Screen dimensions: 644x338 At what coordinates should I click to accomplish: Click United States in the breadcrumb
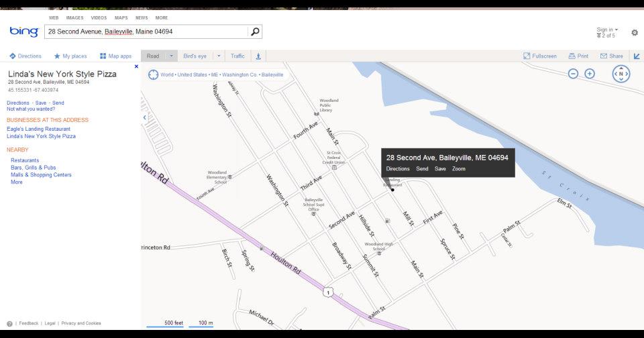click(193, 74)
